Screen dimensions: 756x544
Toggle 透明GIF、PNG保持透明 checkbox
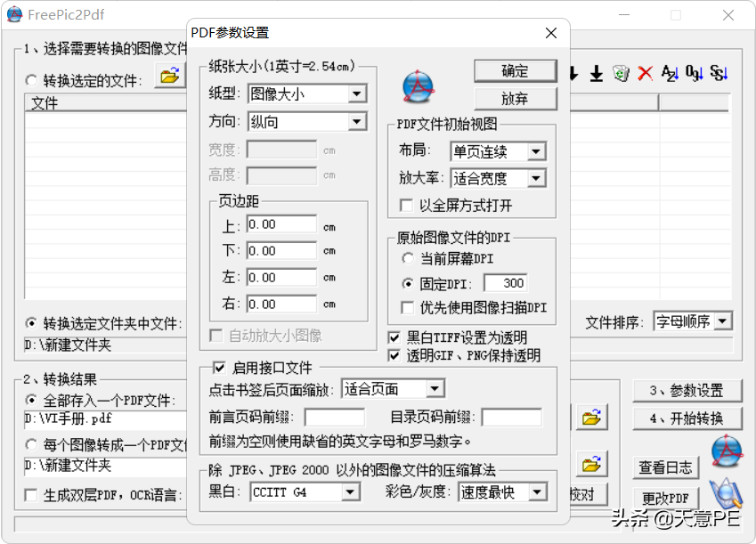(x=394, y=356)
